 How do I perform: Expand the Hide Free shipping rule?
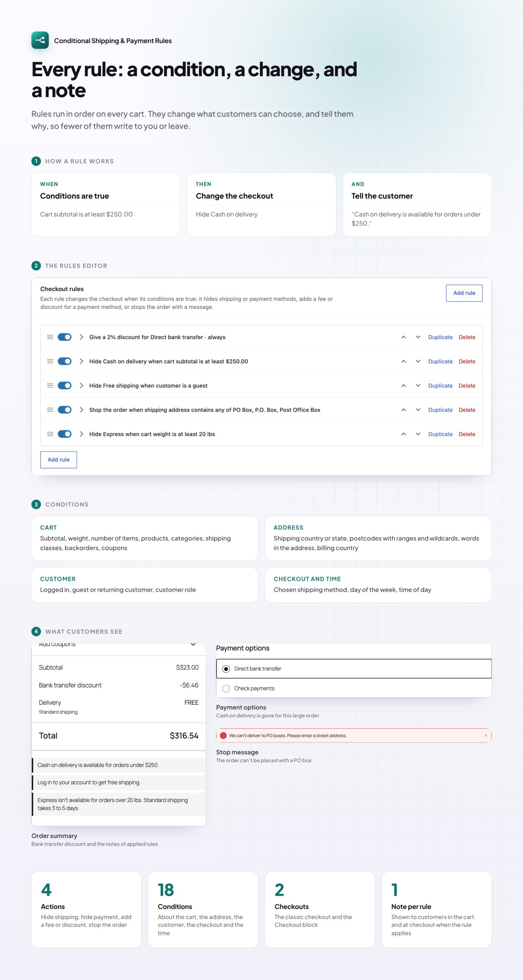pos(81,385)
